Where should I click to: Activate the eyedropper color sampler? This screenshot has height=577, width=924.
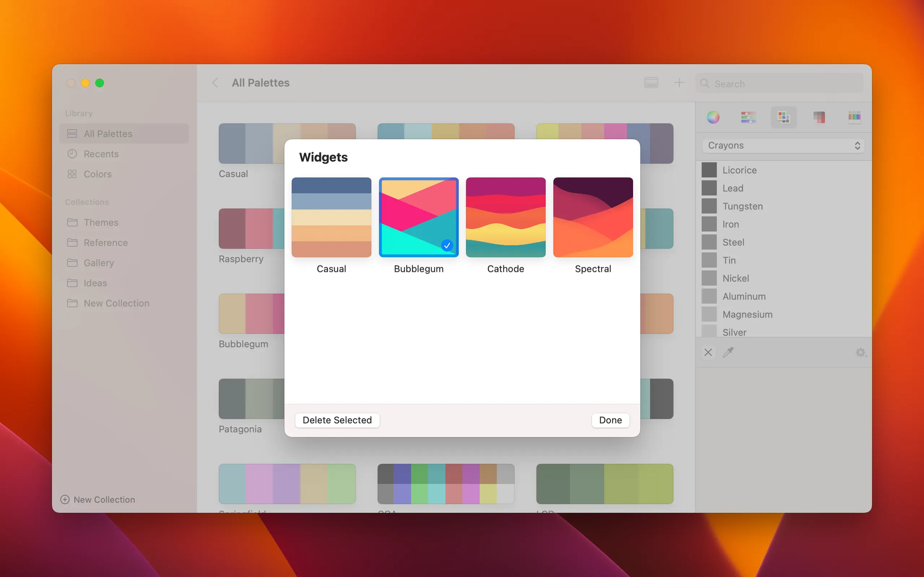click(728, 352)
